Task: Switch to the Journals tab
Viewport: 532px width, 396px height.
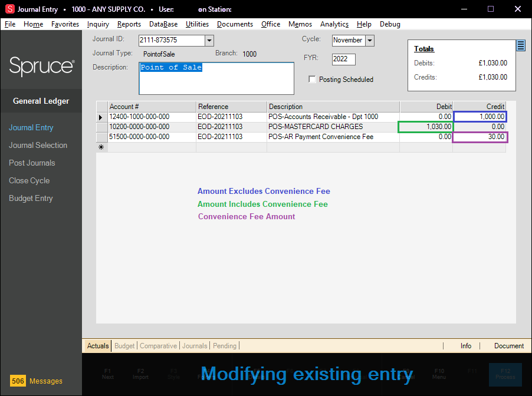Action: [x=195, y=346]
